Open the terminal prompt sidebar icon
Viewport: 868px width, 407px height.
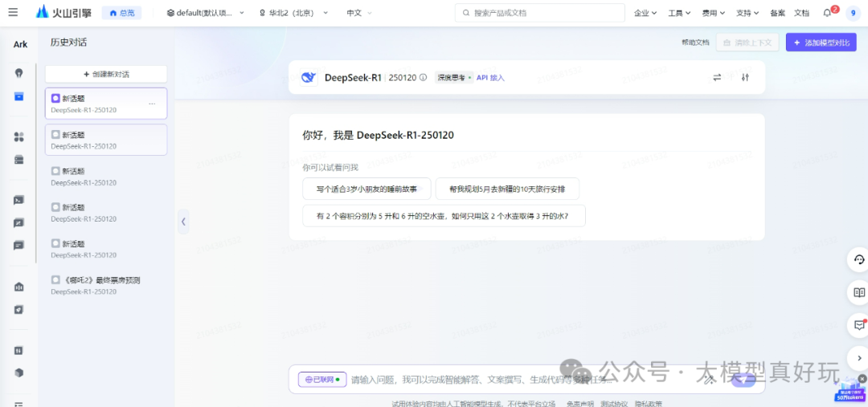coord(18,200)
